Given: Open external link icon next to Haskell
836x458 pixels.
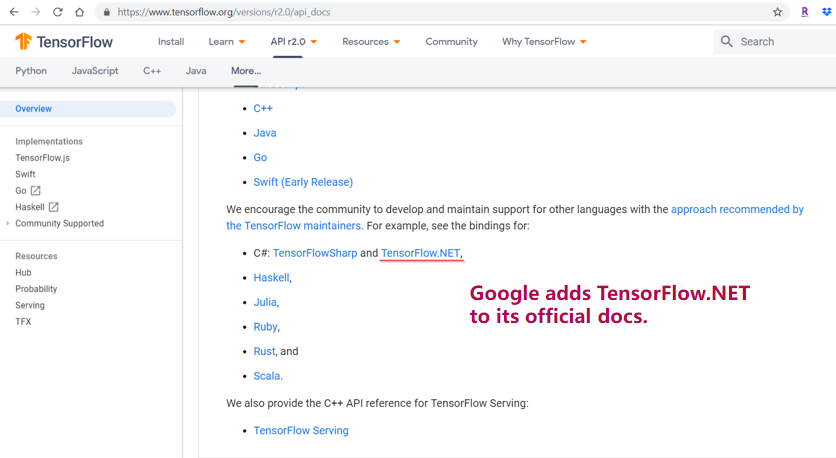Looking at the screenshot, I should click(53, 207).
